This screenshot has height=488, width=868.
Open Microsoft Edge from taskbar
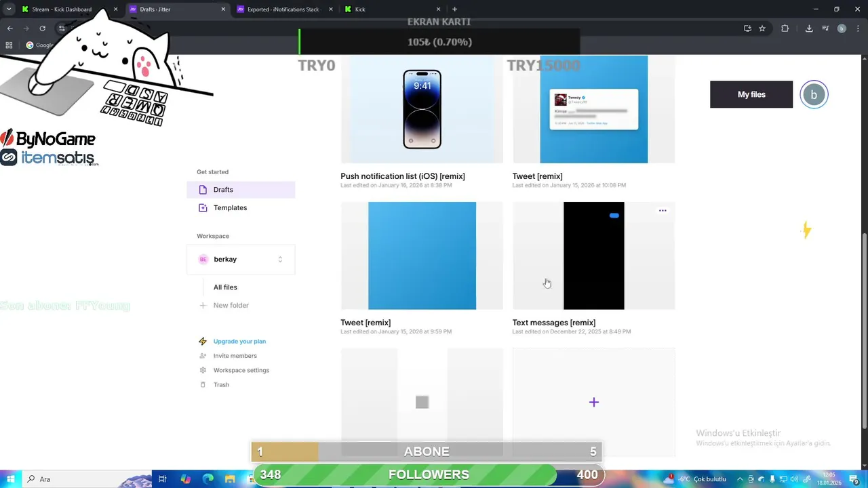click(208, 479)
